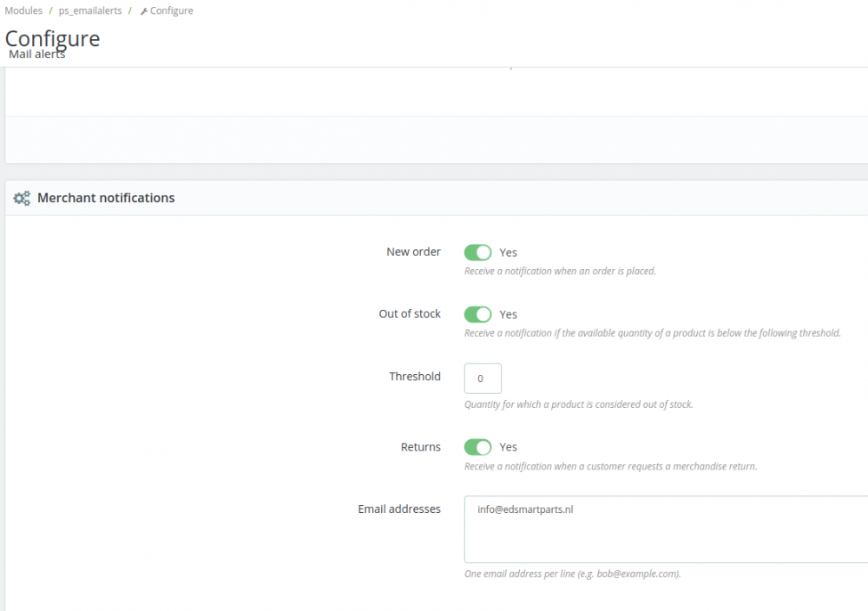
Task: Click the Mail alerts subtitle
Action: (37, 55)
